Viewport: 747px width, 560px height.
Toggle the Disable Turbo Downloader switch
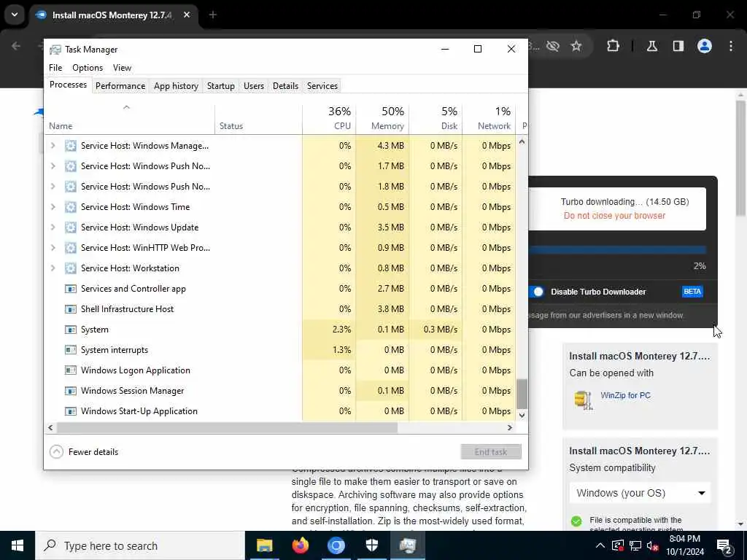click(x=536, y=292)
